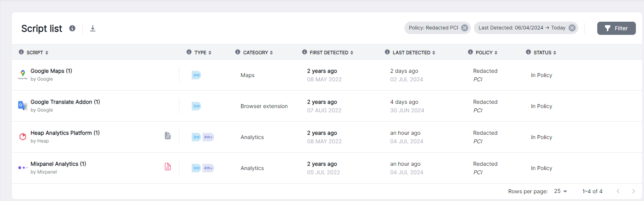The image size is (644, 201).
Task: Remove the Policy: Redacted PCI filter chip
Action: coord(465,28)
